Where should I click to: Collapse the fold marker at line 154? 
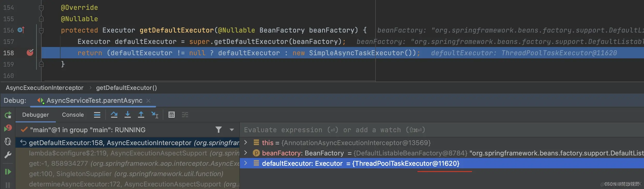(x=41, y=8)
